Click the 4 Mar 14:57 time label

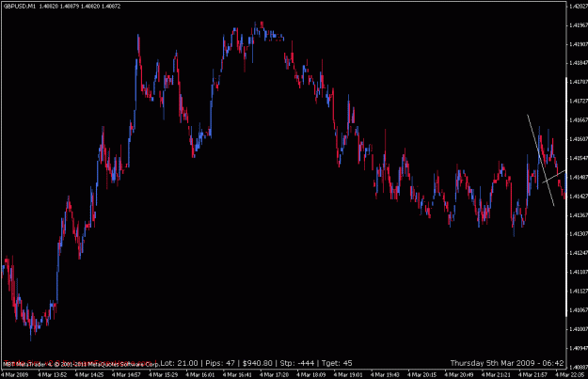(x=126, y=374)
